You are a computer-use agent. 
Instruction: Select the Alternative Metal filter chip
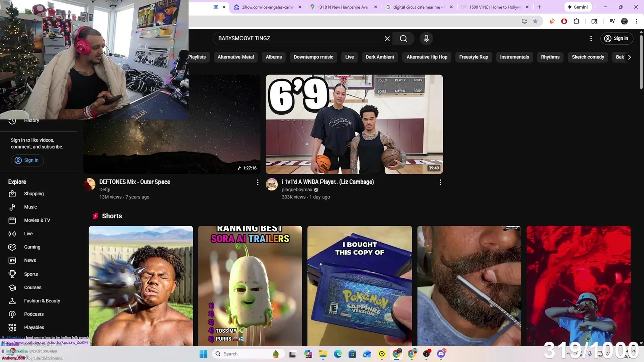(x=235, y=57)
